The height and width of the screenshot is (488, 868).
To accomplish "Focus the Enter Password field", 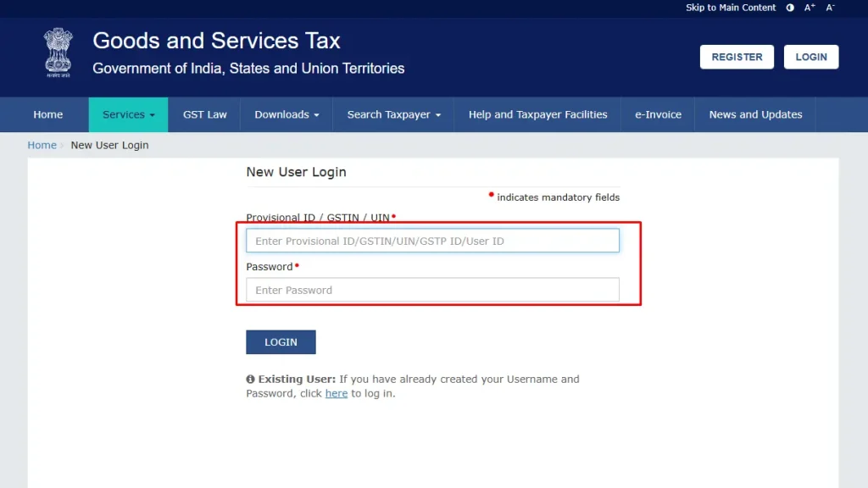I will [x=432, y=290].
